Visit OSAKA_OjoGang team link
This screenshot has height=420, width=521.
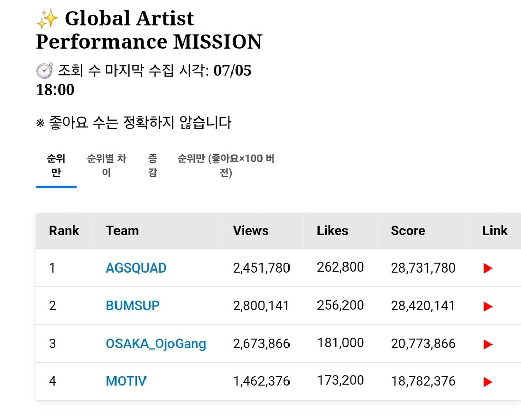coord(156,344)
